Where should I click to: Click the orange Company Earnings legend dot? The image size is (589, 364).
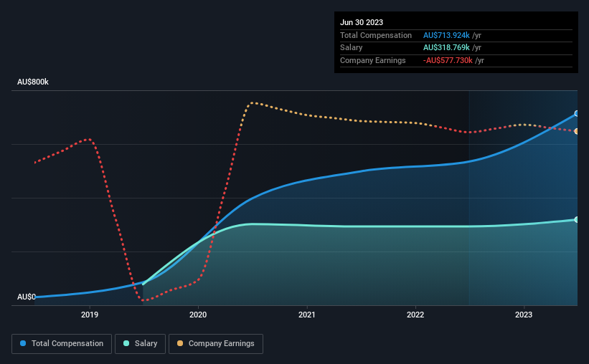tap(180, 343)
